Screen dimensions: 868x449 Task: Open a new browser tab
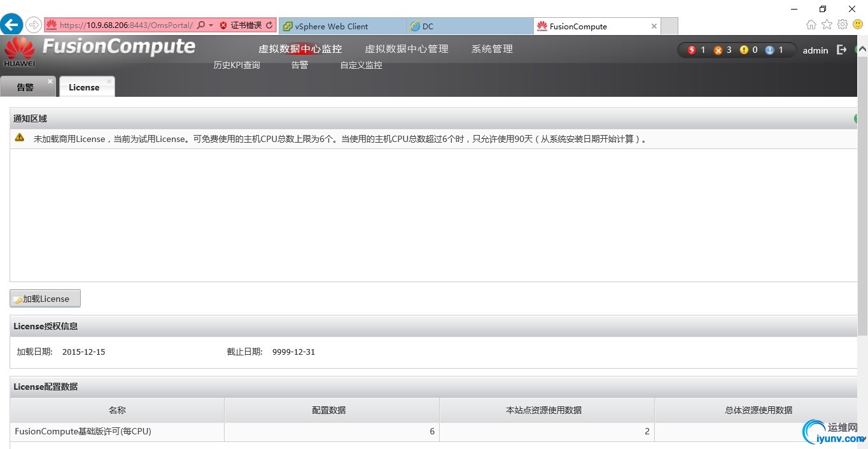coord(669,26)
